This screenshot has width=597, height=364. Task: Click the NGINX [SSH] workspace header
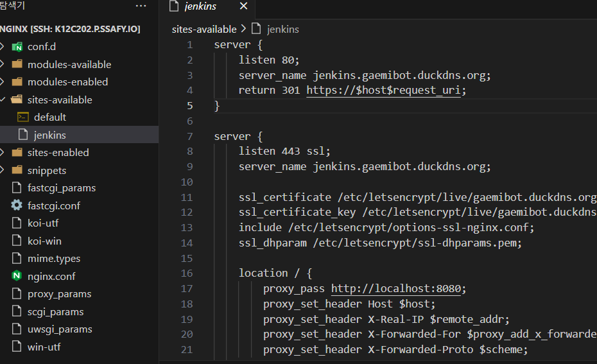tap(70, 29)
